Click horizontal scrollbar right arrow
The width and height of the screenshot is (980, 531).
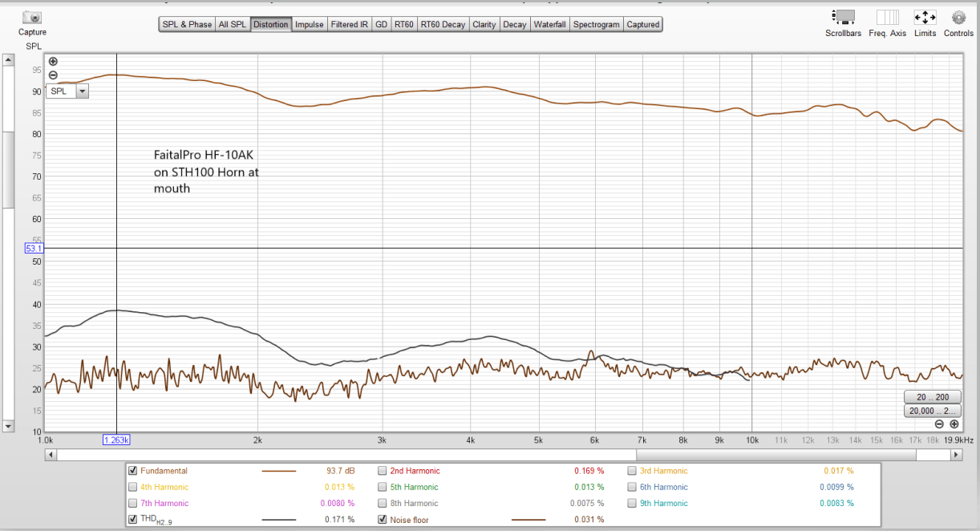click(956, 455)
